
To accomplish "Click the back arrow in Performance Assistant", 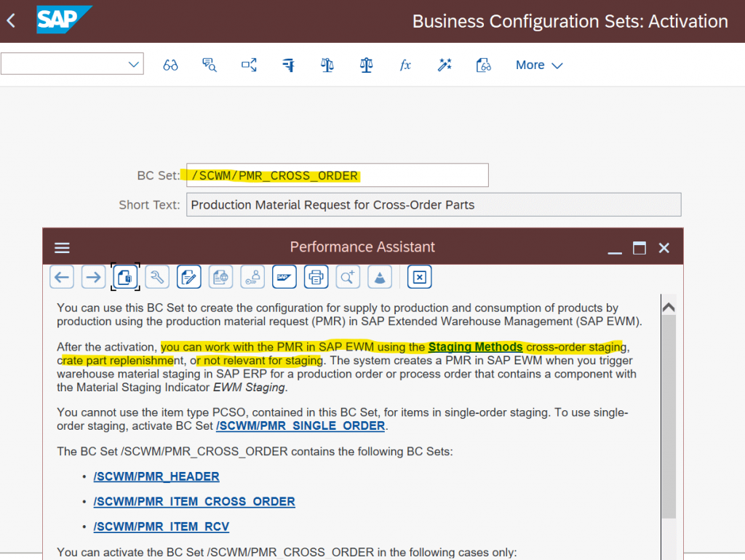I will click(62, 277).
